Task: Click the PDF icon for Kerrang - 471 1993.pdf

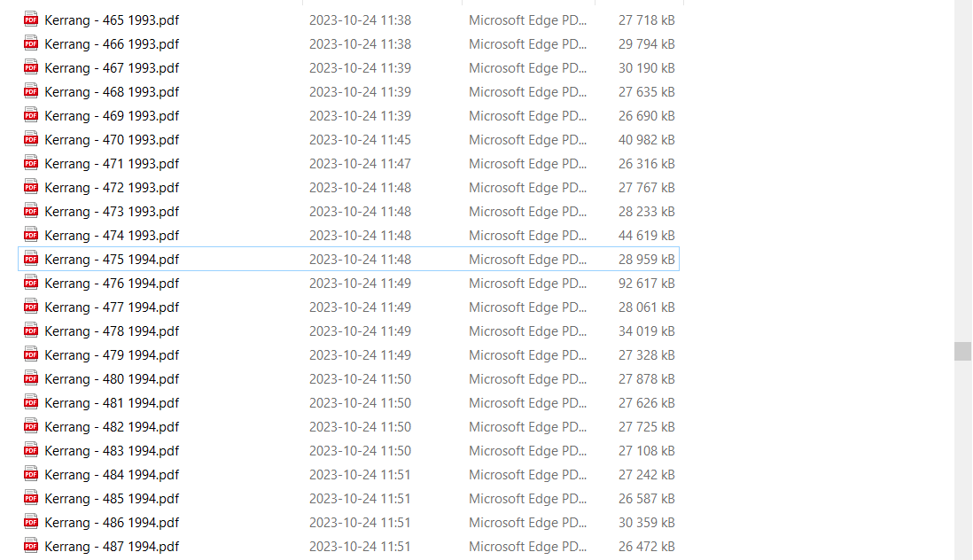Action: 30,163
